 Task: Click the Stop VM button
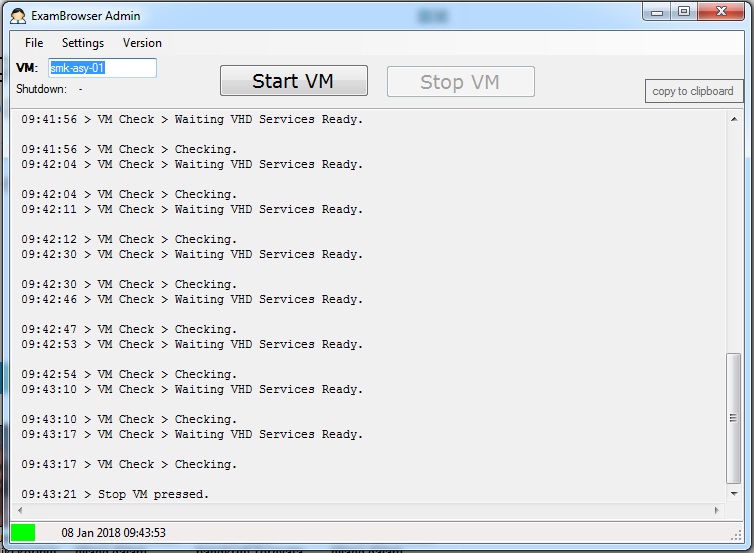pyautogui.click(x=461, y=82)
